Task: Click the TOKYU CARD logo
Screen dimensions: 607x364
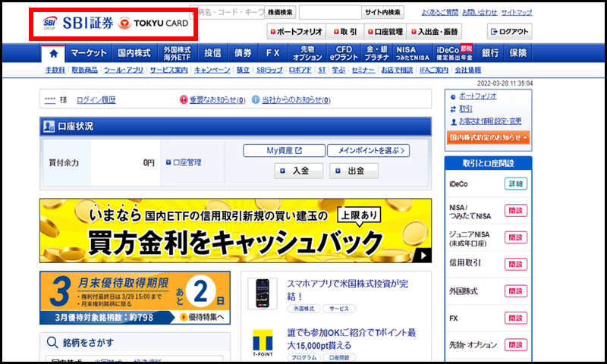Action: pos(153,24)
